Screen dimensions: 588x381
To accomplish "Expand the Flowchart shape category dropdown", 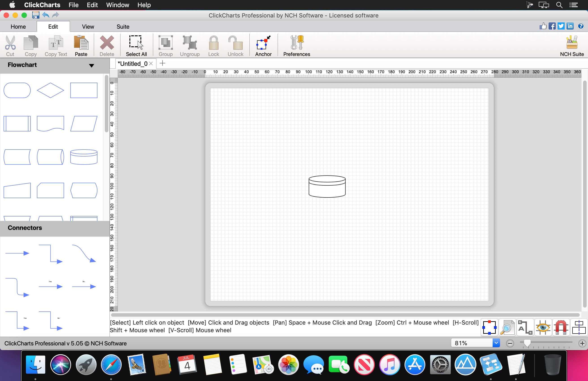I will 91,65.
